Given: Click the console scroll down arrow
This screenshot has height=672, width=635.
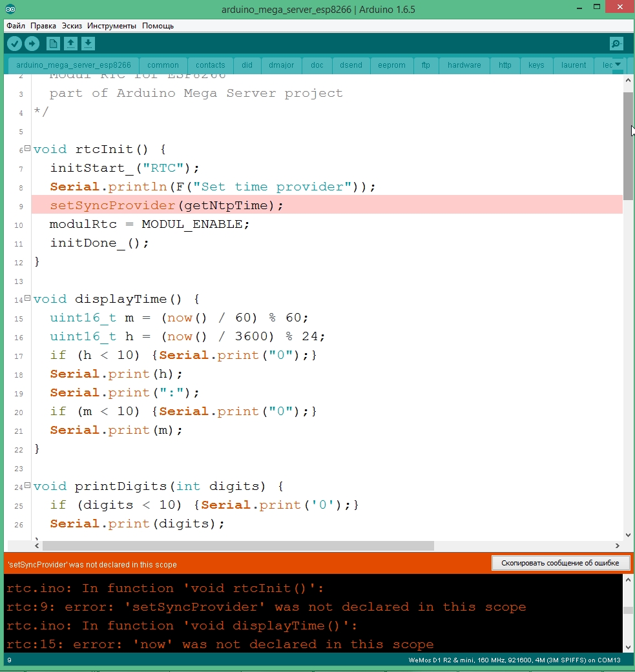Looking at the screenshot, I should pos(628,647).
